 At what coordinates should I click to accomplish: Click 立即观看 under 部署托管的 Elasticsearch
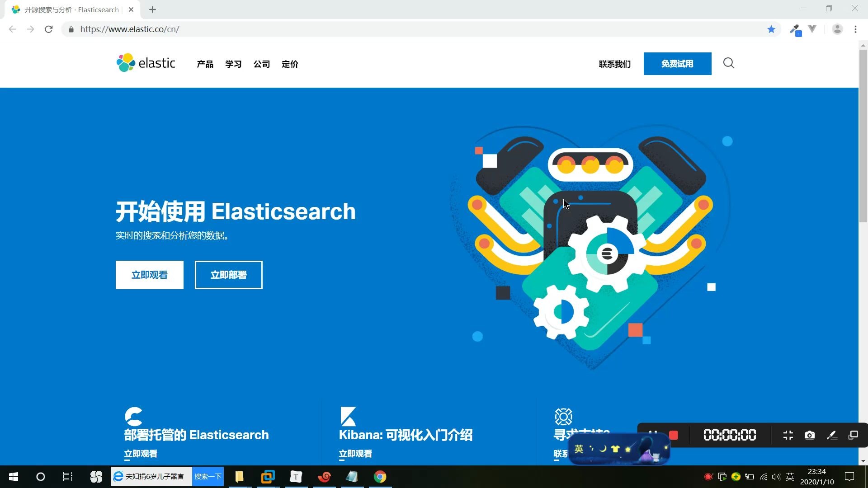click(141, 454)
